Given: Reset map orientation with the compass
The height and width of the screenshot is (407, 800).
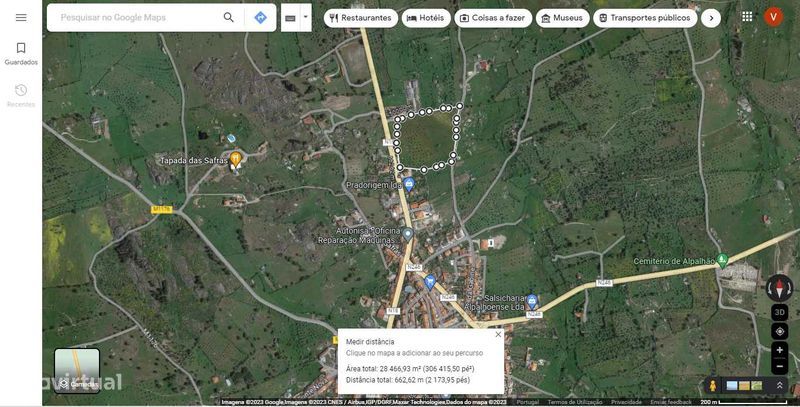Looking at the screenshot, I should (780, 288).
